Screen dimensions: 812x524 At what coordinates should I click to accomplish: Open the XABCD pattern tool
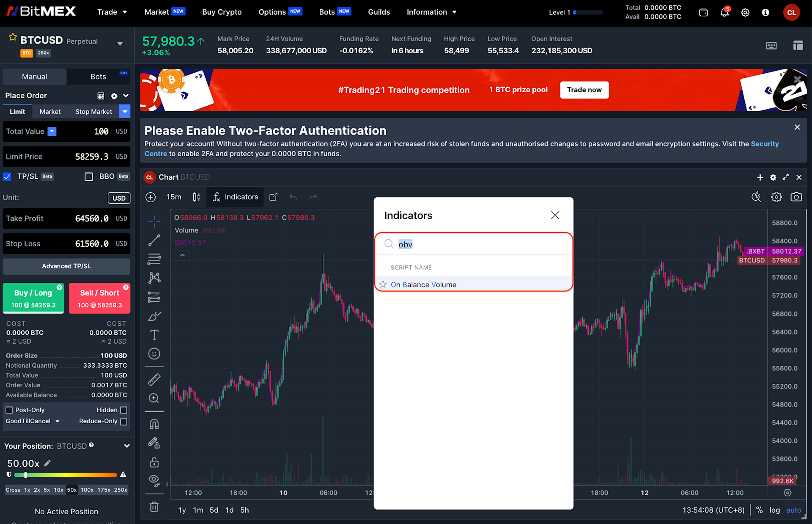tap(154, 278)
